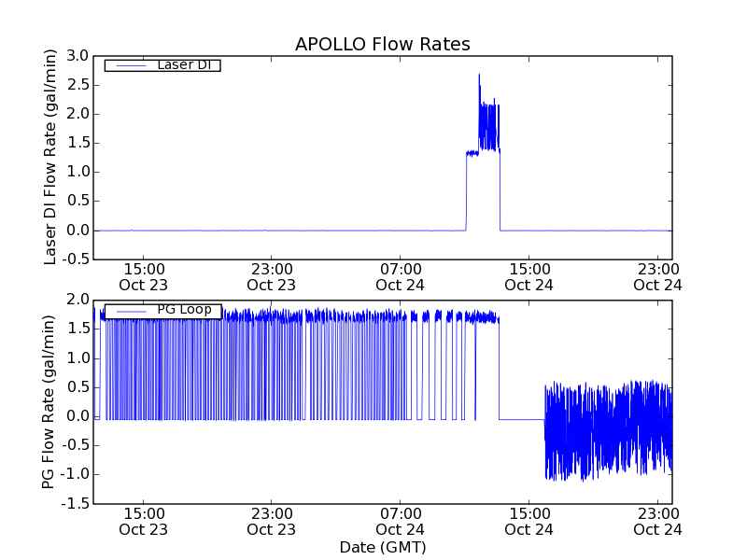Click the APOLLO Flow Rates chart title

tap(383, 44)
